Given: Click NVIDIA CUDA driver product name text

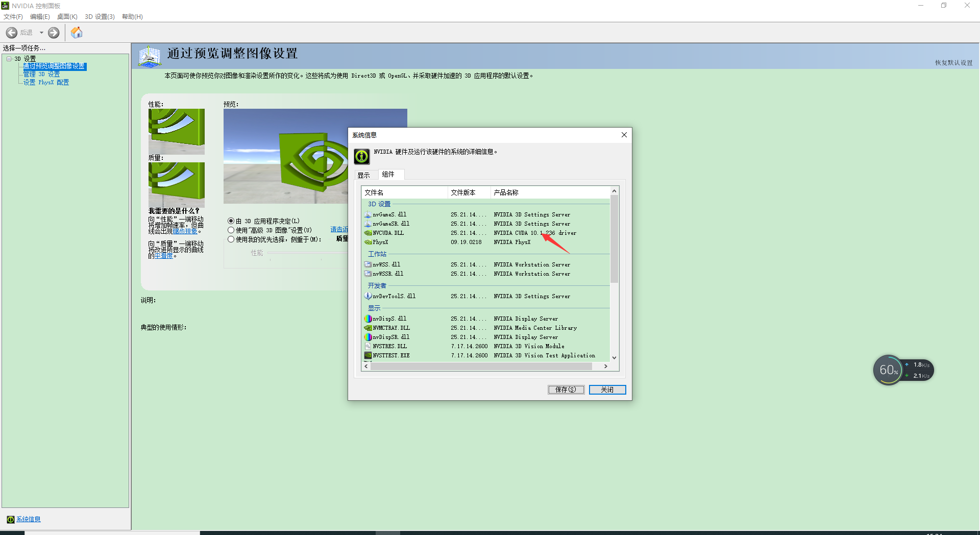Looking at the screenshot, I should [x=535, y=233].
